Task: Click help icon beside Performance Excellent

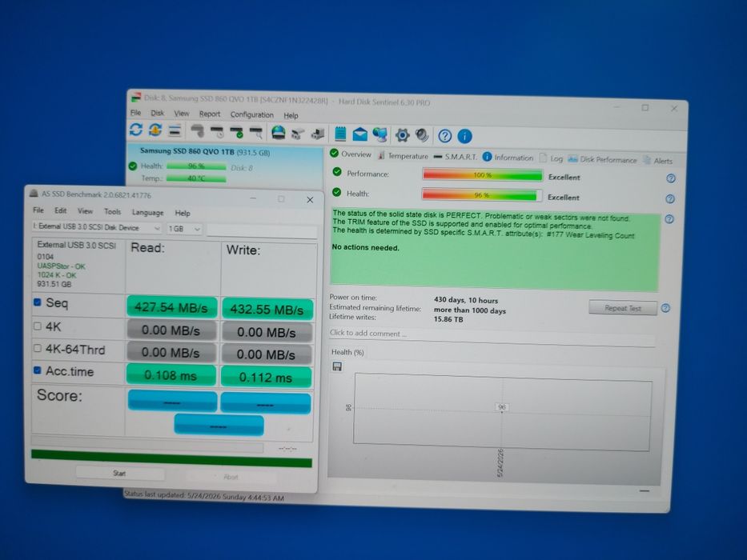Action: tap(671, 178)
